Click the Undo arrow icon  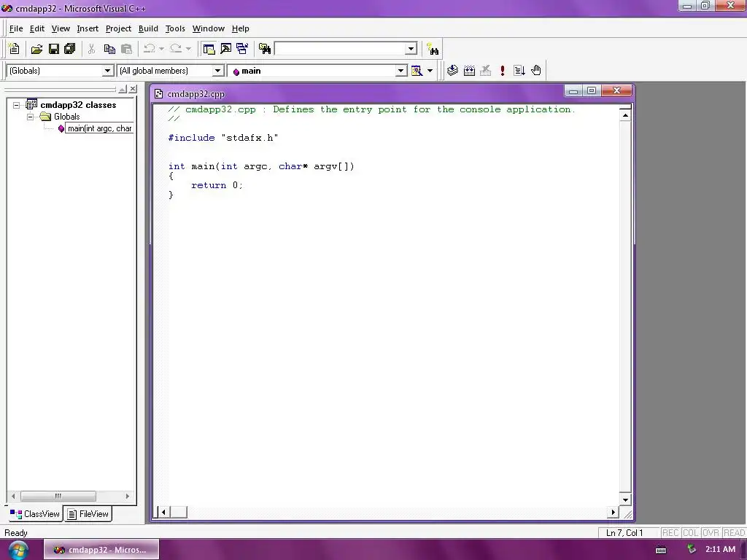pyautogui.click(x=149, y=49)
